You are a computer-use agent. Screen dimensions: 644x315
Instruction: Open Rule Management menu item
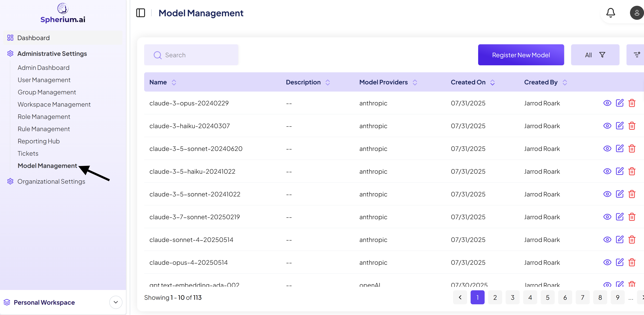click(x=44, y=129)
